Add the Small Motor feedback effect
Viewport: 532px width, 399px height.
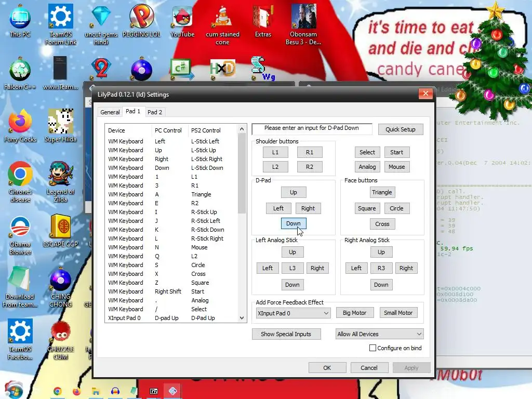pos(398,313)
